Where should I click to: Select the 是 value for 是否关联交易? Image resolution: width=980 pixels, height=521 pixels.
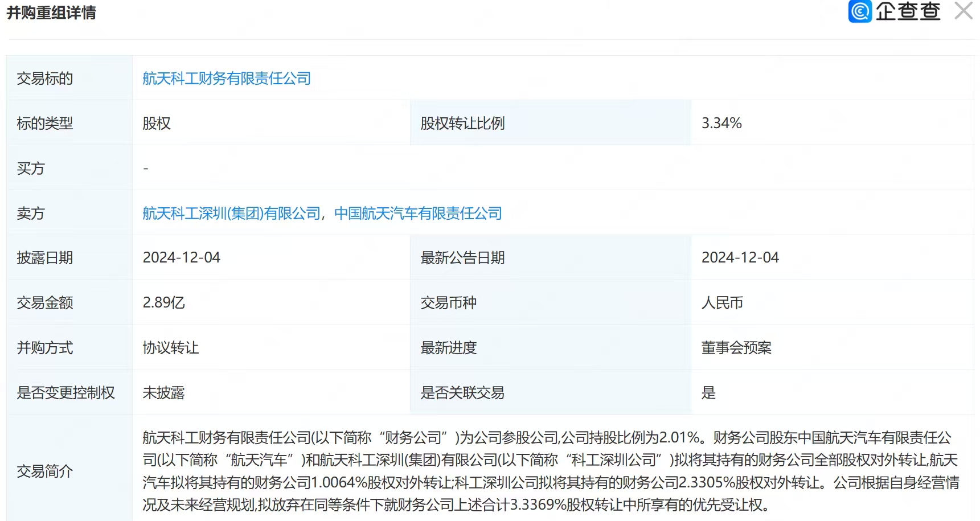(709, 393)
